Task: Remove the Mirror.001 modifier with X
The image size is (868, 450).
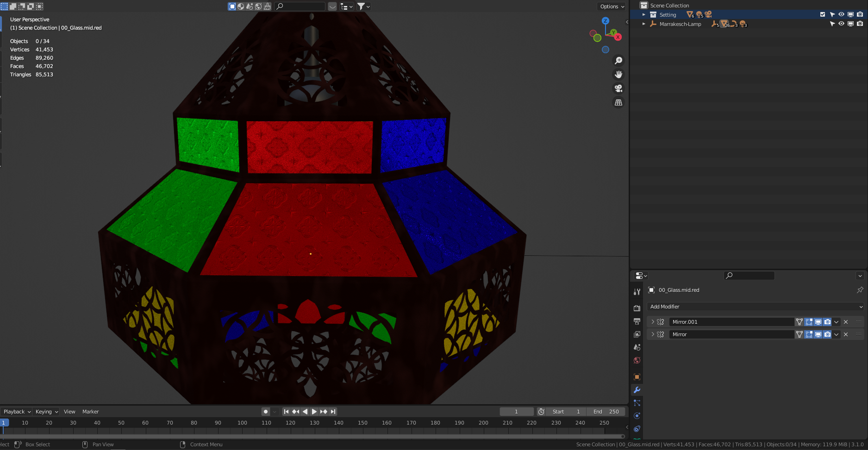Action: (846, 322)
